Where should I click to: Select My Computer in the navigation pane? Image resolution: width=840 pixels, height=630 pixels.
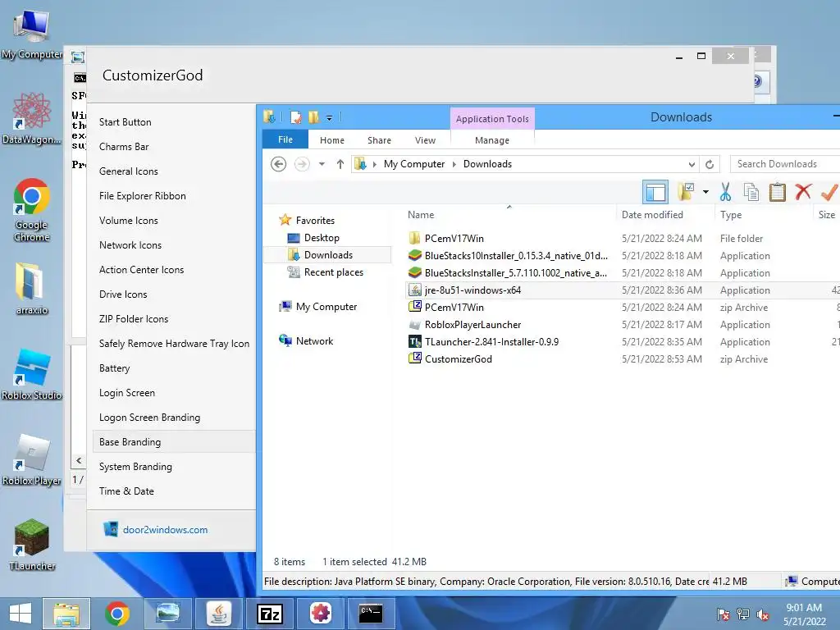coord(326,307)
